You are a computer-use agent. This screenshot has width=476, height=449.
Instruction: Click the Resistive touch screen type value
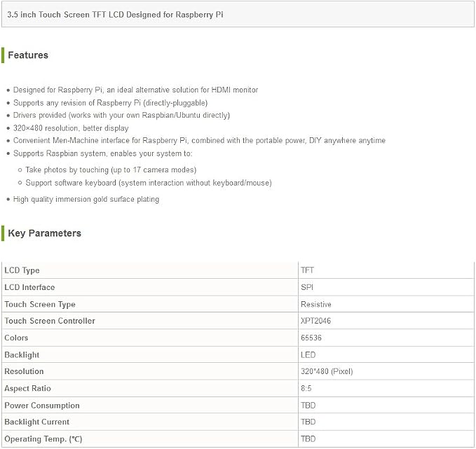click(x=315, y=304)
